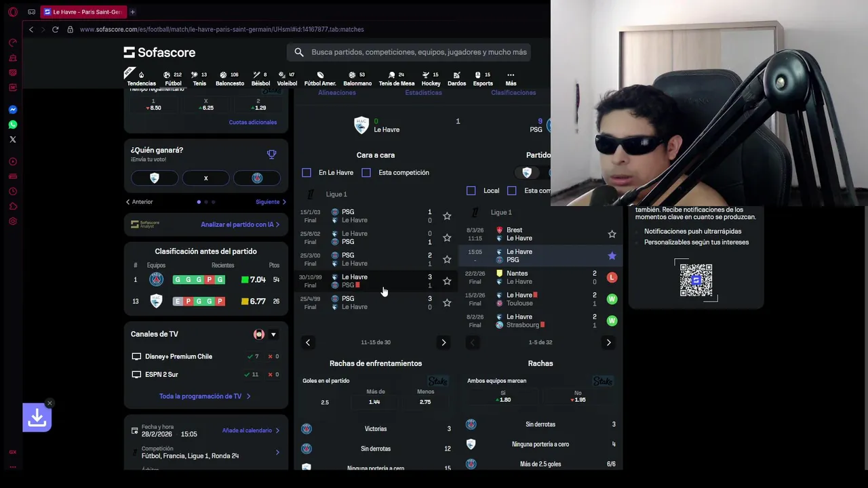
Task: Reload the Sofascore page
Action: pyautogui.click(x=55, y=29)
